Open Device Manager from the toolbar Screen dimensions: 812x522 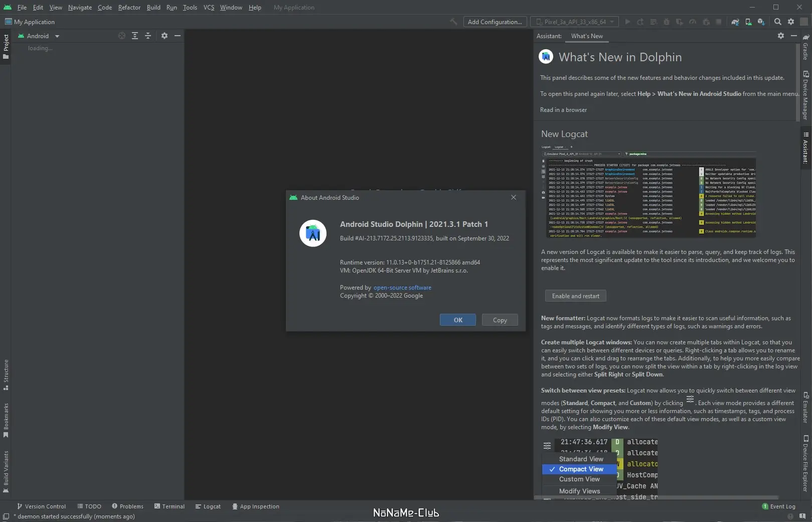click(748, 22)
